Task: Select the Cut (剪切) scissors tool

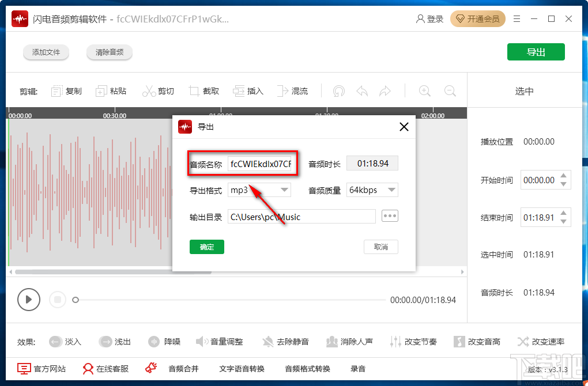Action: (158, 91)
